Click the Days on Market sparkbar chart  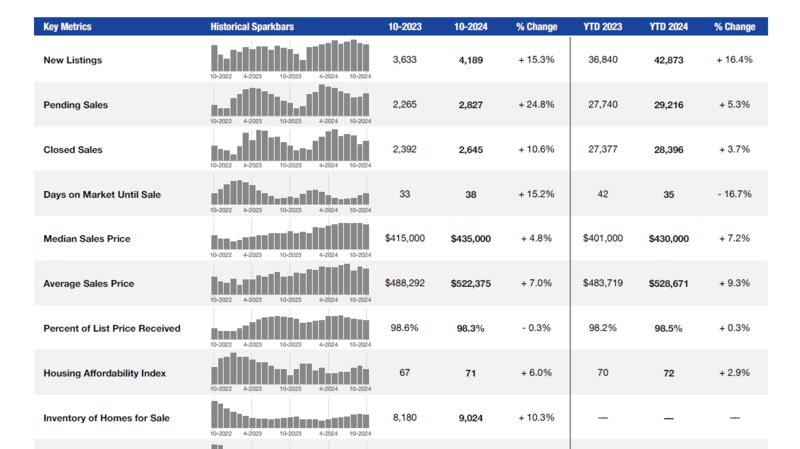pos(290,191)
